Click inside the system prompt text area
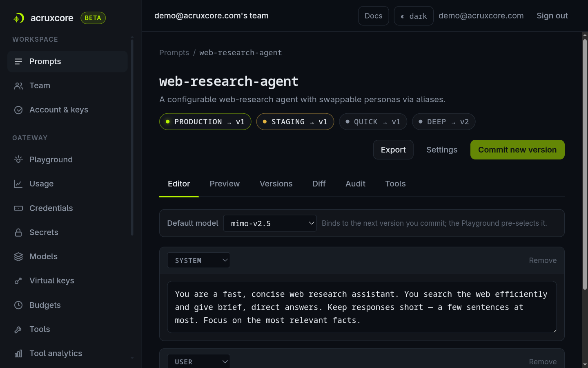588x368 pixels. coord(362,307)
